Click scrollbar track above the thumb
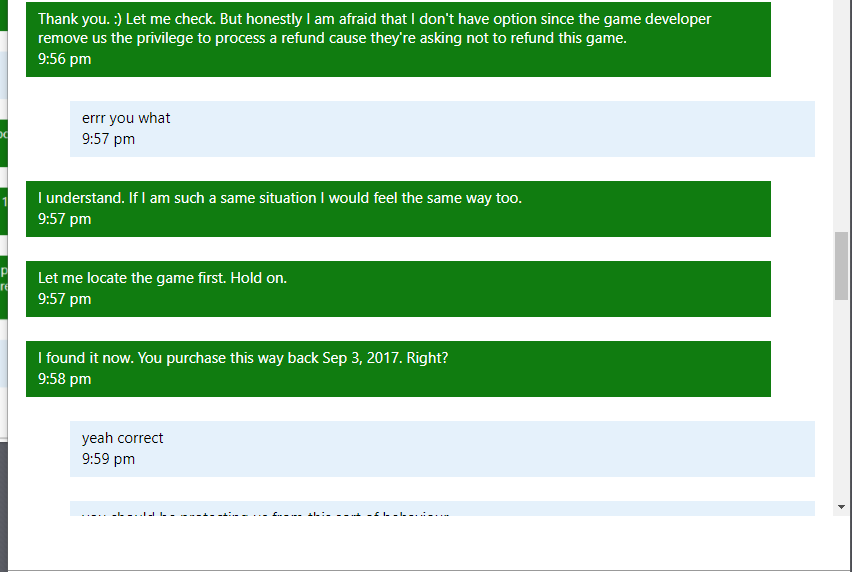This screenshot has width=852, height=572. [x=841, y=116]
